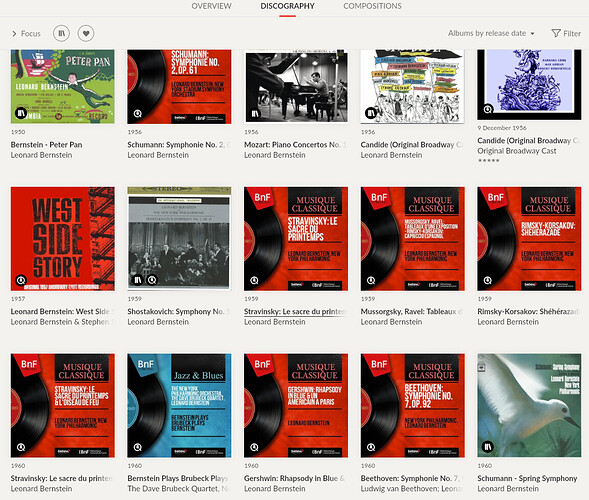
Task: Click library badge on Mozart Piano Concertos cover
Action: coord(255,113)
